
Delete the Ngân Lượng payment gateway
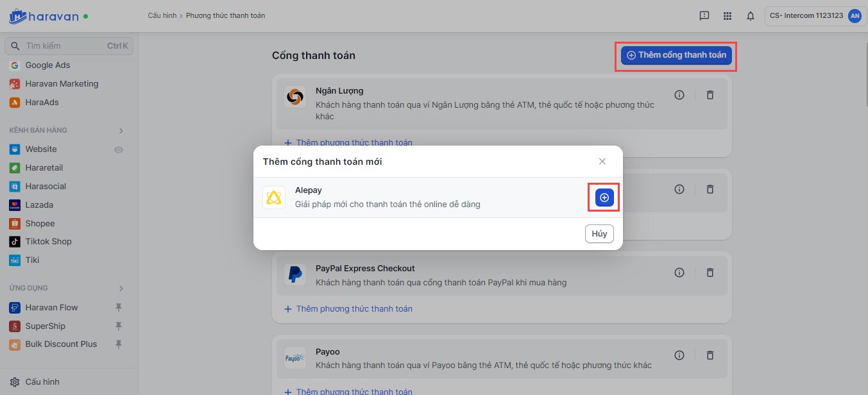pos(710,95)
